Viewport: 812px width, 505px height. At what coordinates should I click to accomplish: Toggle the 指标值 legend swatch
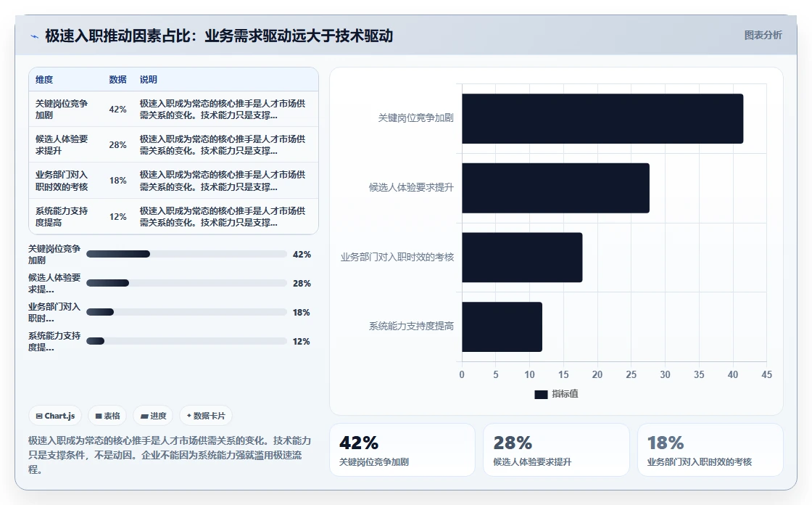pyautogui.click(x=541, y=395)
